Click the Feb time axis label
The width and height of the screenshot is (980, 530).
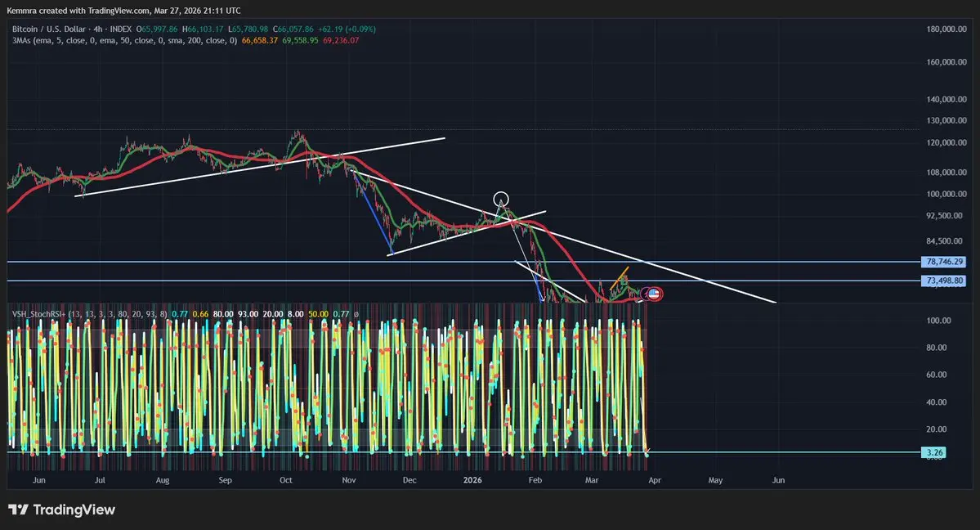coord(535,480)
